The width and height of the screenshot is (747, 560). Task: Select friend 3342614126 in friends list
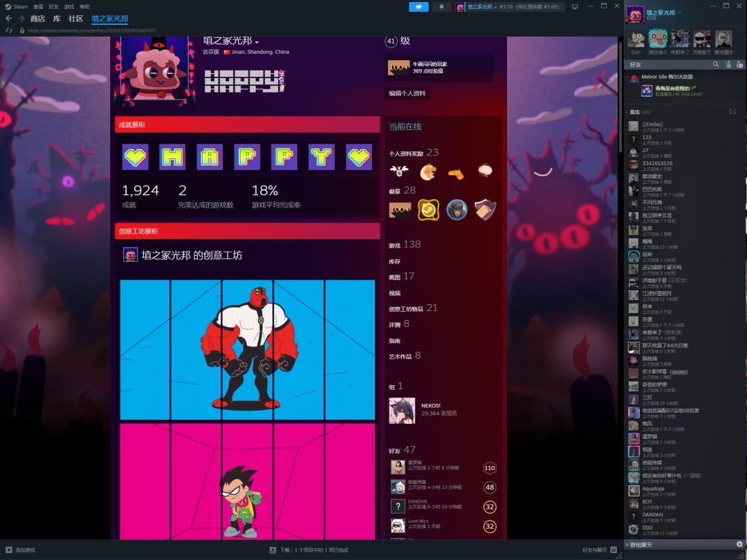pos(658,163)
